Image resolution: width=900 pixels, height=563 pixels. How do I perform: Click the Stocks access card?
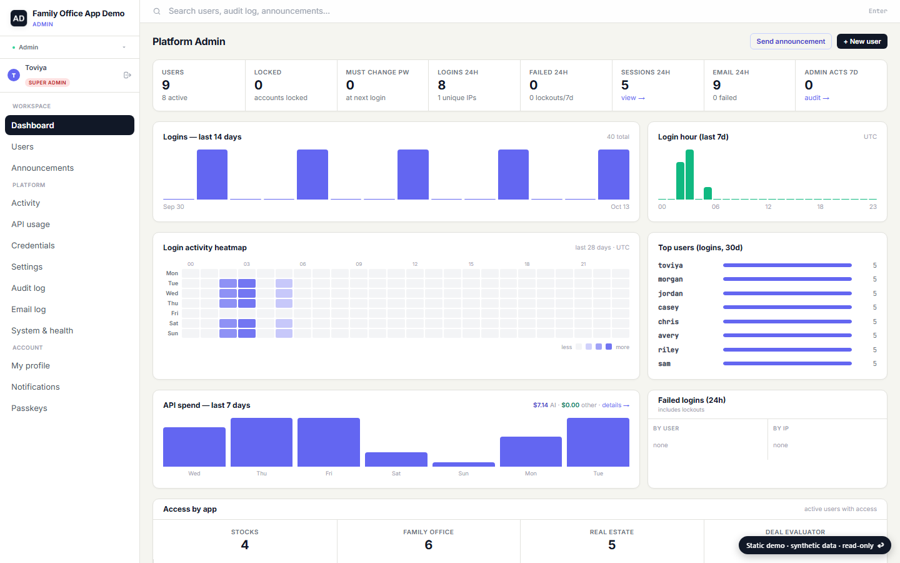pos(245,541)
